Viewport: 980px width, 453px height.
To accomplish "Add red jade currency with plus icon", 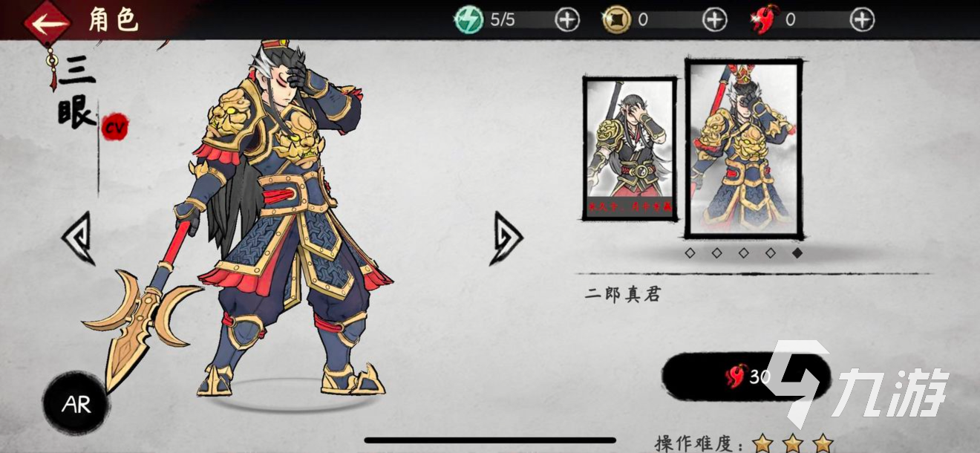I will tap(862, 20).
